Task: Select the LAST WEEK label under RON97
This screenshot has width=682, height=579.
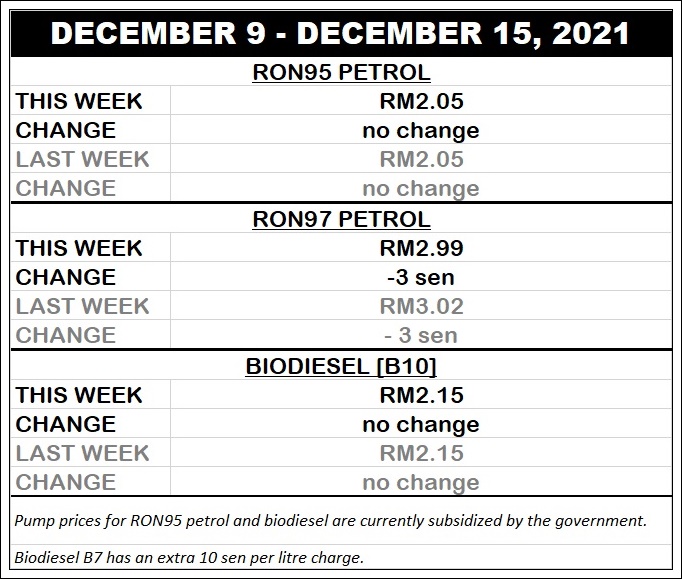Action: [82, 306]
